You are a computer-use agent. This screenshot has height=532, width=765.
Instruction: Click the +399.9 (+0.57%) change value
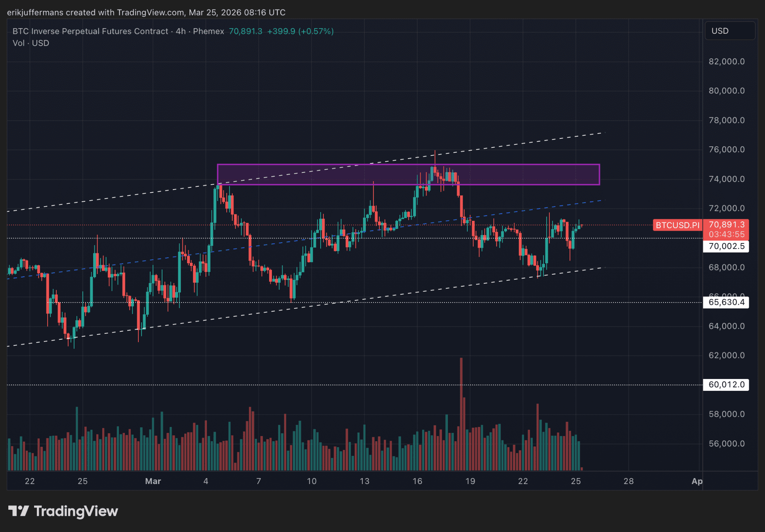(300, 31)
